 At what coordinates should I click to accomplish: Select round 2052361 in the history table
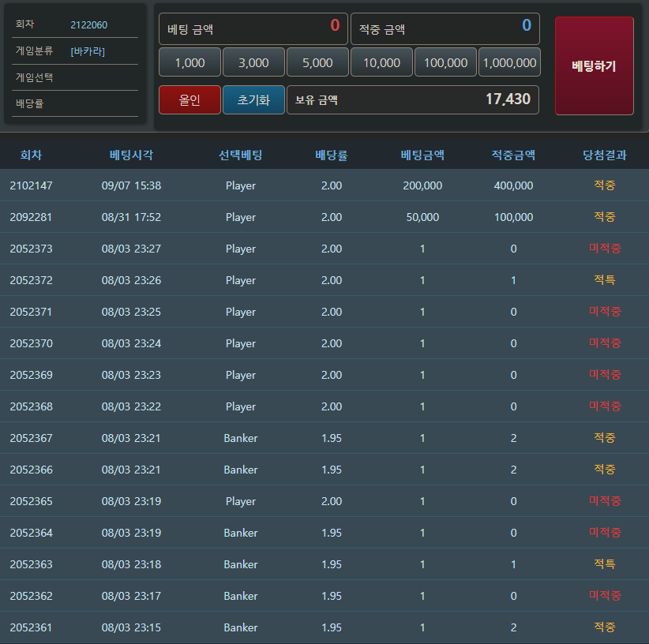pyautogui.click(x=31, y=627)
